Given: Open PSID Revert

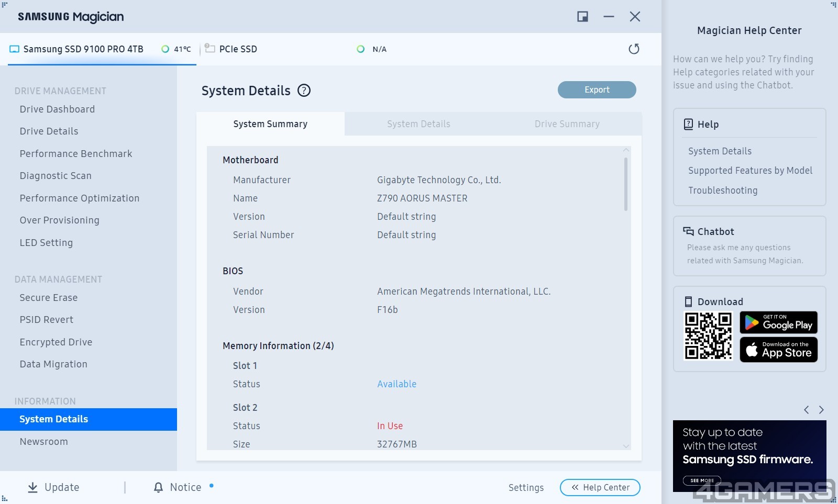Looking at the screenshot, I should pyautogui.click(x=47, y=319).
